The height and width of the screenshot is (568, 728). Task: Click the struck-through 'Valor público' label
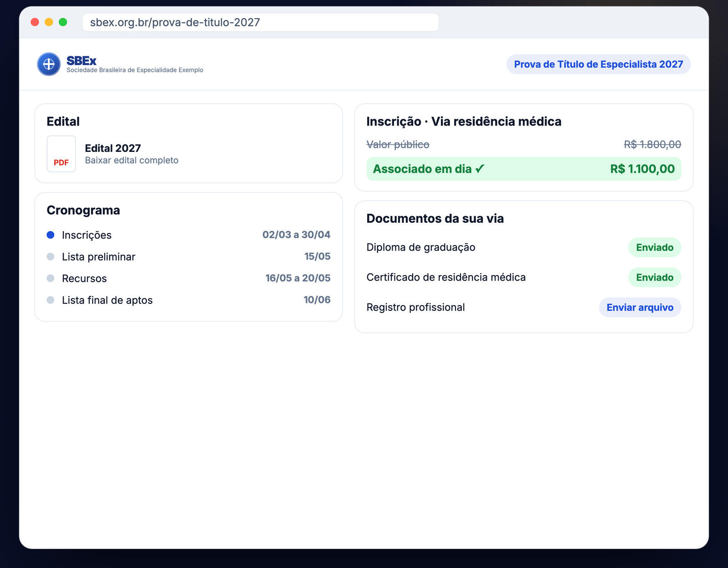(x=398, y=145)
